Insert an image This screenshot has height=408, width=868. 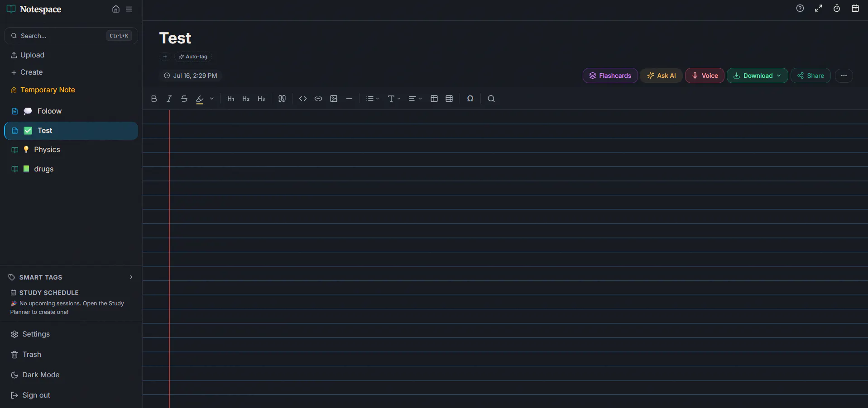click(334, 99)
